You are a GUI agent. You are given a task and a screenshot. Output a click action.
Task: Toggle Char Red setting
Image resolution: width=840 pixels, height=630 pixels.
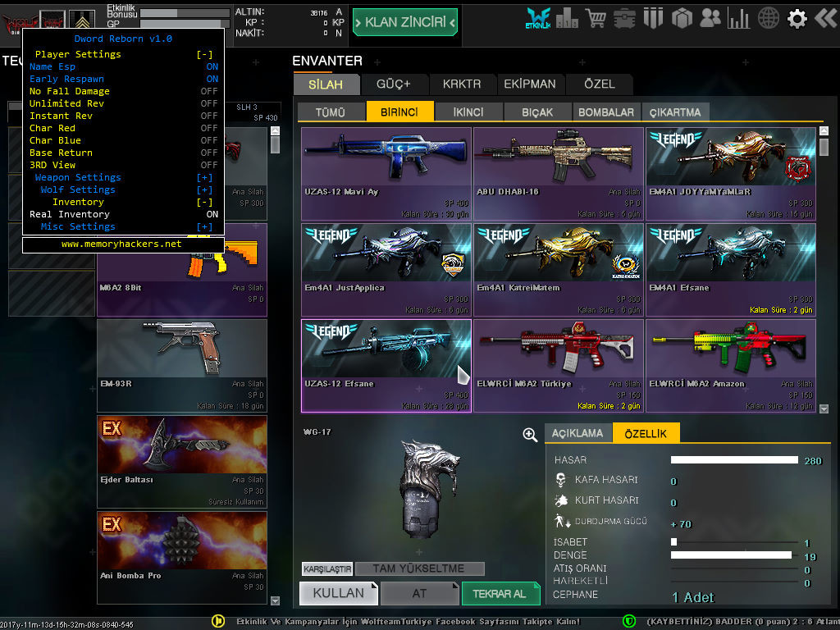(123, 128)
